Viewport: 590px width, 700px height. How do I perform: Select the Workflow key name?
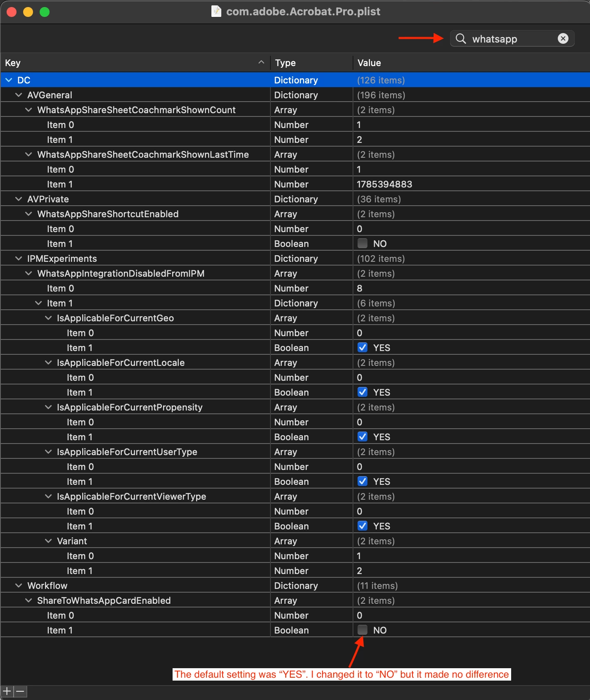pos(47,586)
